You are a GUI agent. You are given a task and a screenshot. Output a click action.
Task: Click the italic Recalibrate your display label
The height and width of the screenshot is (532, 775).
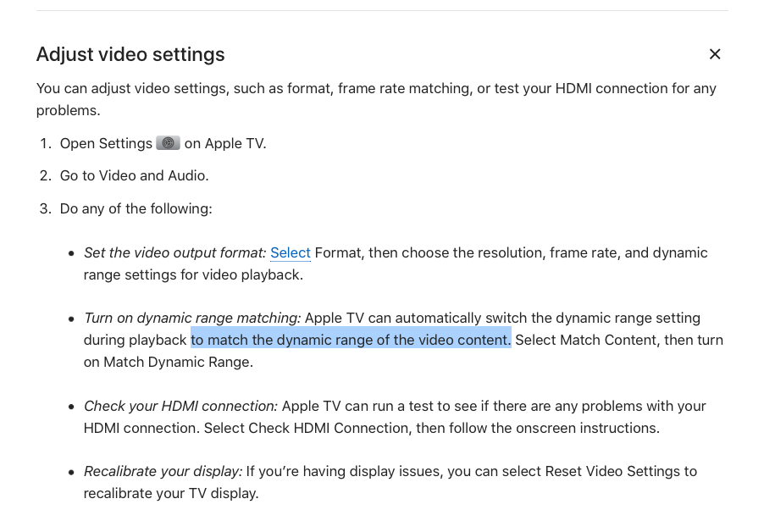coord(163,471)
